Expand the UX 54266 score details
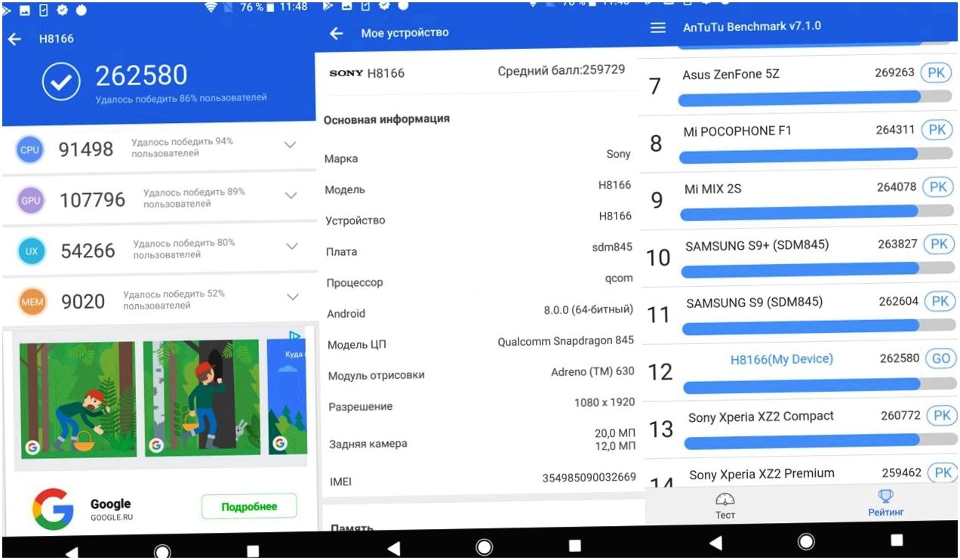 (x=291, y=246)
